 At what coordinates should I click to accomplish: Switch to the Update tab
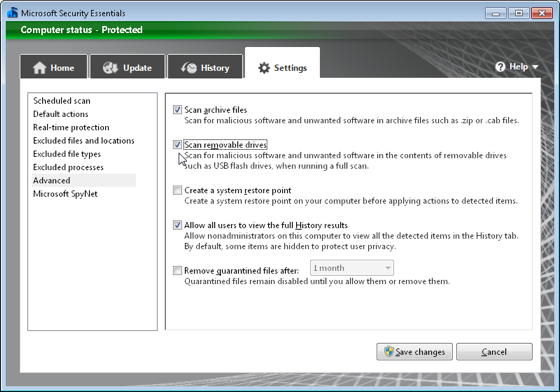click(128, 66)
